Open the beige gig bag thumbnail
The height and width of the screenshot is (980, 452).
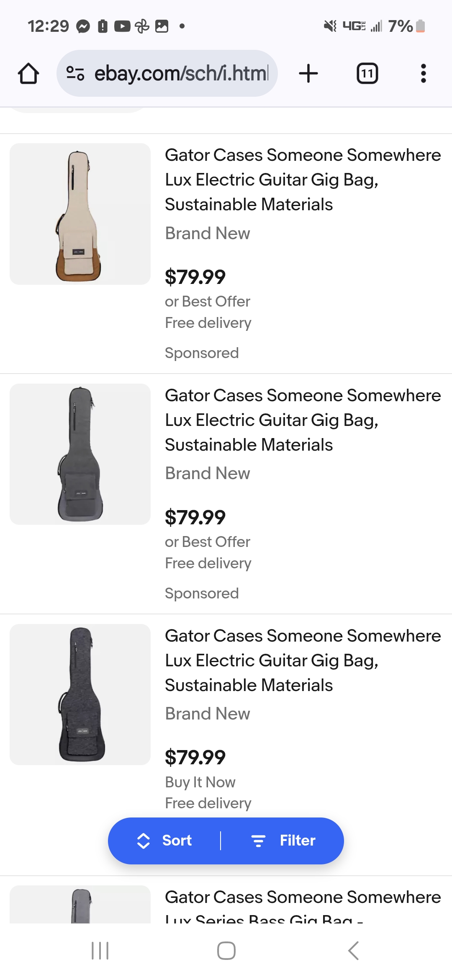click(x=80, y=214)
